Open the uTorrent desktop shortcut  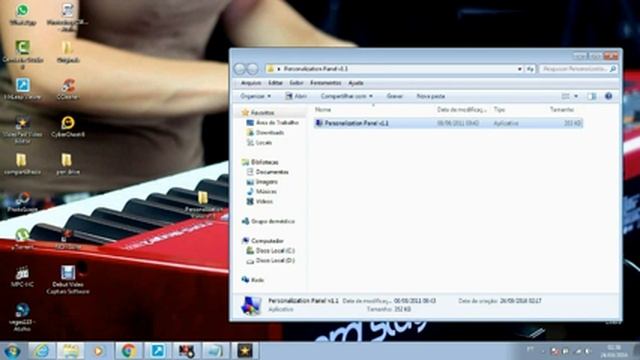22,239
